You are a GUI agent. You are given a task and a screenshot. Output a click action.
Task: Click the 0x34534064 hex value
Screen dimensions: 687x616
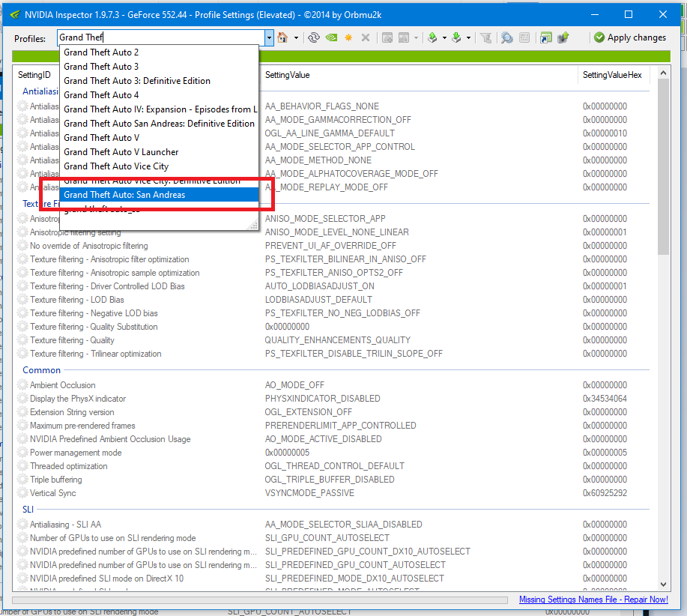[x=605, y=399]
